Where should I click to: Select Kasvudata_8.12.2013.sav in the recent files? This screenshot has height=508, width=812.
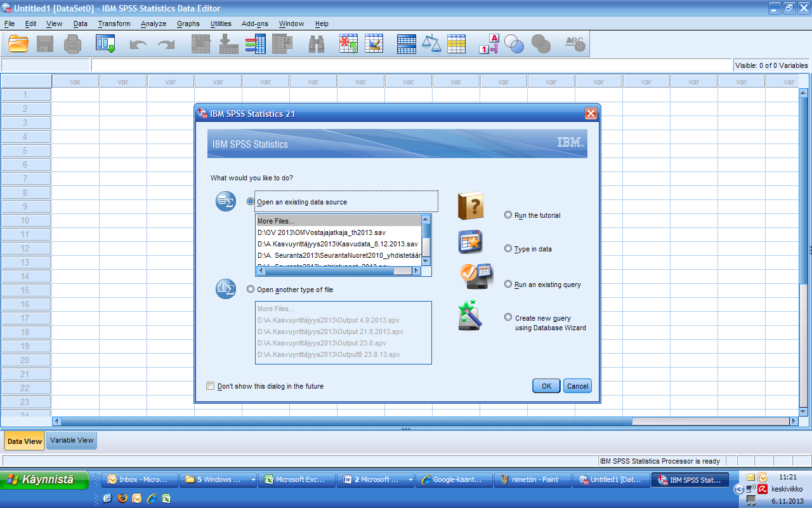[x=338, y=244]
